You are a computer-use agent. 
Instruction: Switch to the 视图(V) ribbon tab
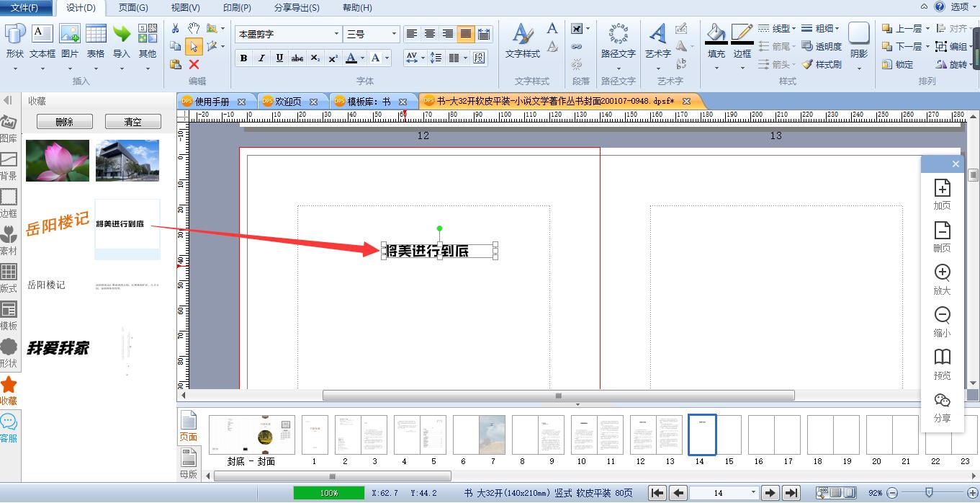(186, 8)
